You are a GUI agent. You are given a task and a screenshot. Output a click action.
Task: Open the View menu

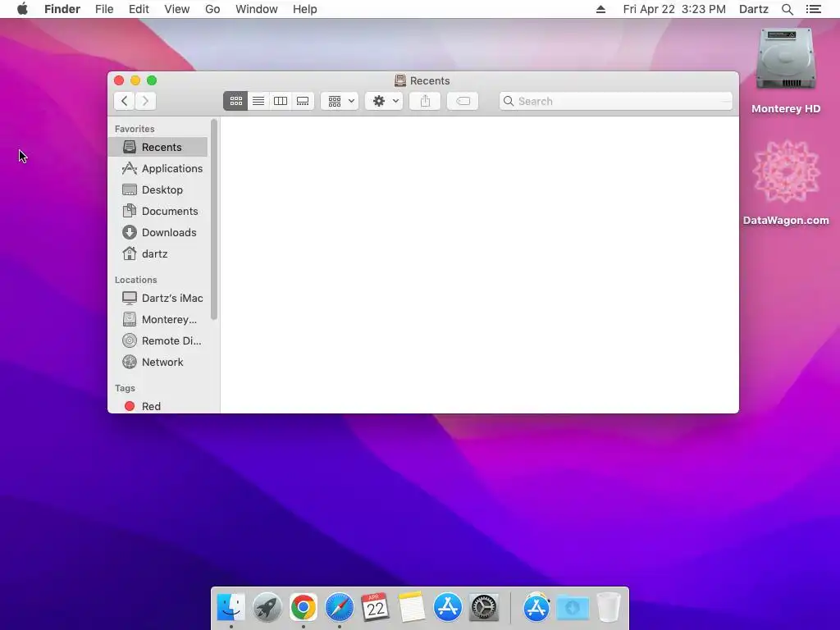(x=177, y=9)
